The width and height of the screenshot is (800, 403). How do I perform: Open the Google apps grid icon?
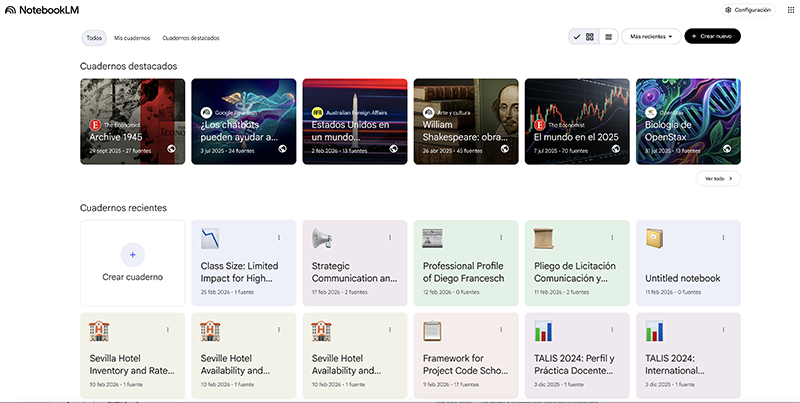791,10
